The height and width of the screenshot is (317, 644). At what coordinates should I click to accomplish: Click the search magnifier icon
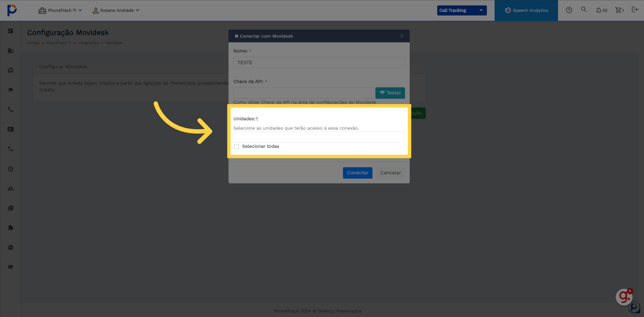pos(584,9)
